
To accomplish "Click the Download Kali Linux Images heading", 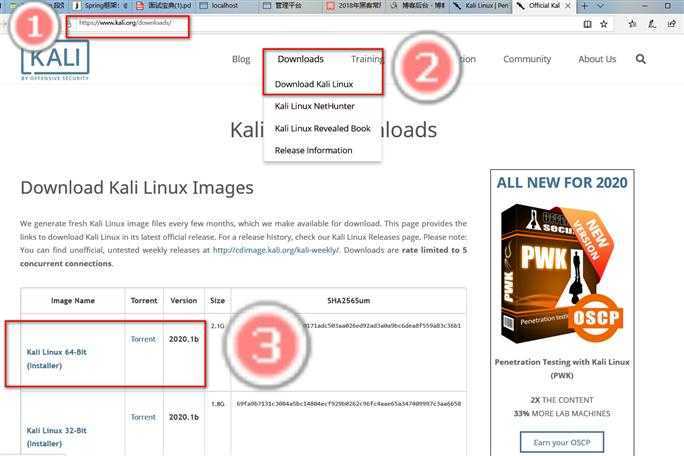I will coord(137,188).
